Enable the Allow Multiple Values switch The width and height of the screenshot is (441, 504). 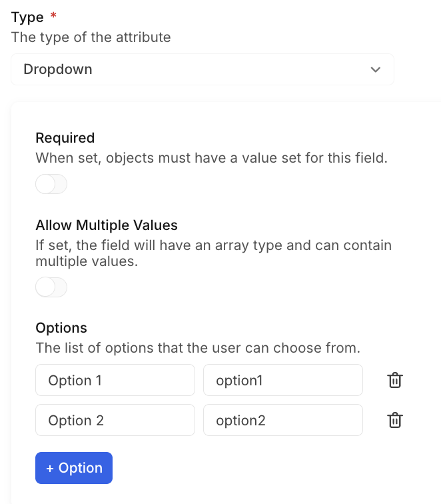pyautogui.click(x=51, y=287)
